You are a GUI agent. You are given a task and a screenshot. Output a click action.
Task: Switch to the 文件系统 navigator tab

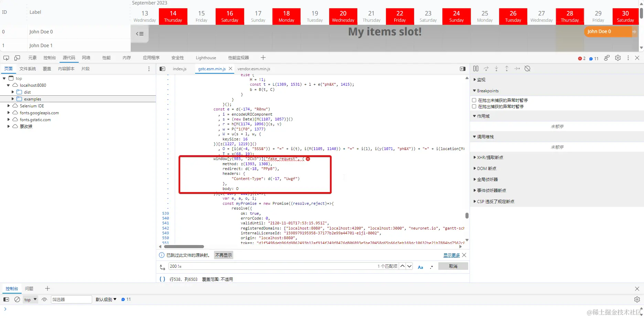(28, 69)
